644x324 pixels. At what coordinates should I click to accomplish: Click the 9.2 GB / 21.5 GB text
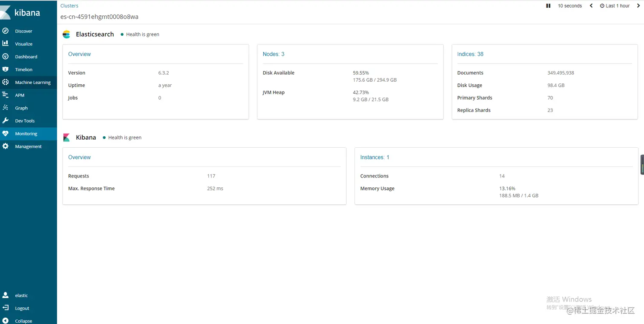pos(371,100)
